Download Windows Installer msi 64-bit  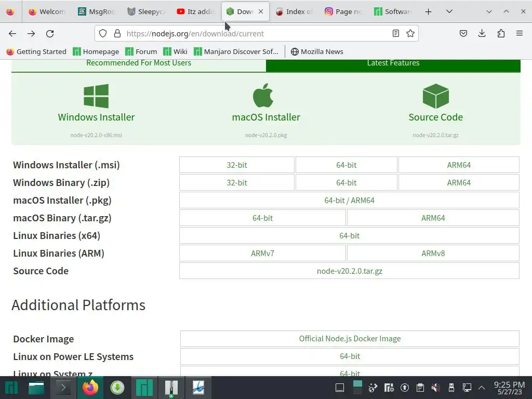coord(347,165)
